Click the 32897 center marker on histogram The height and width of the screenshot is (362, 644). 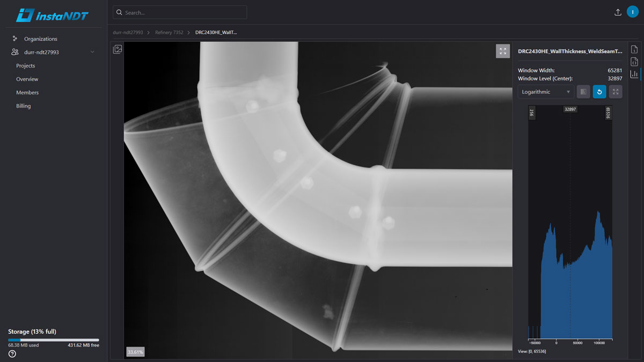tap(570, 109)
